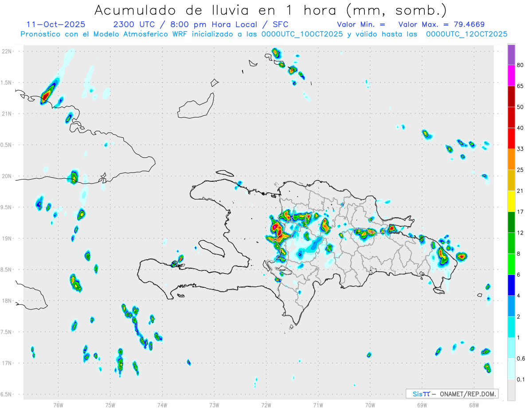Click the 22N latitude axis label
This screenshot has width=532, height=411.
pyautogui.click(x=8, y=51)
